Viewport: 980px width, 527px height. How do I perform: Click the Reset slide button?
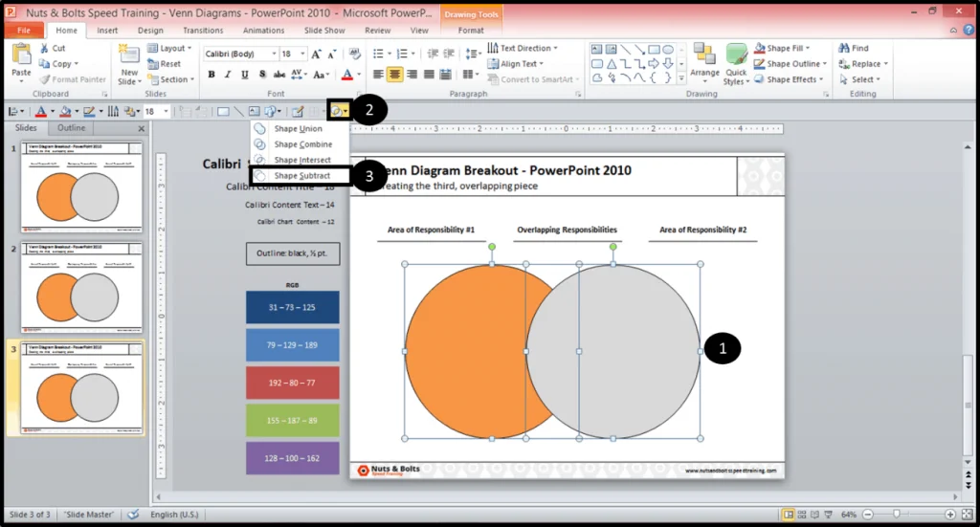pyautogui.click(x=165, y=64)
